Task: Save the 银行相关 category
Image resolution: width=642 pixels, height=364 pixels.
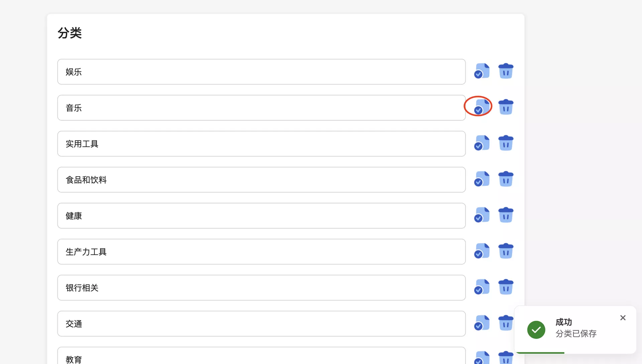Action: [x=481, y=287]
